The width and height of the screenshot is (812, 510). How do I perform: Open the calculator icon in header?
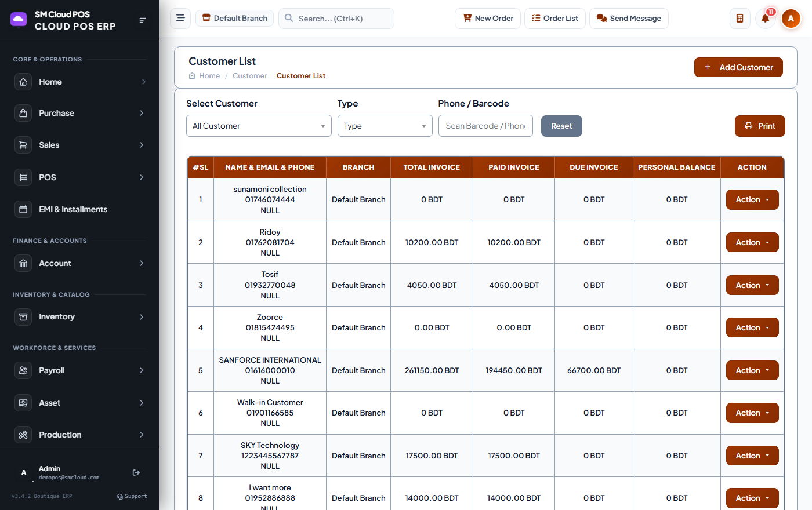(739, 19)
